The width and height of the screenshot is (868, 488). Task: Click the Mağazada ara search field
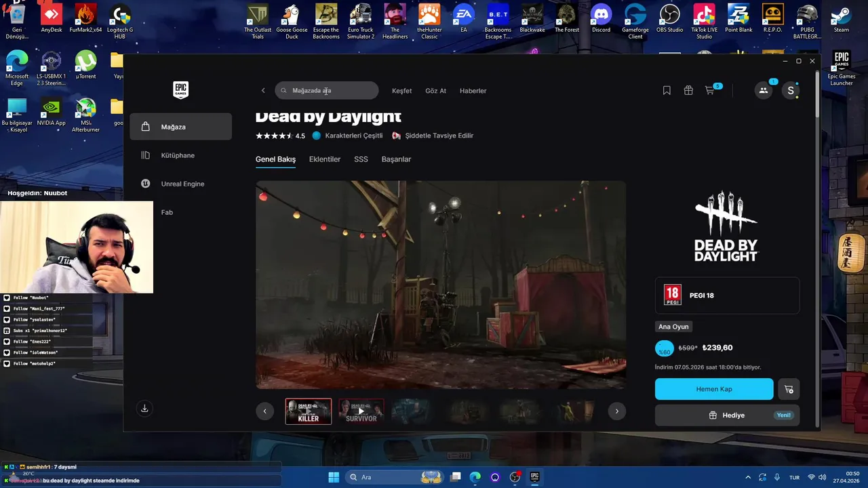(x=327, y=91)
